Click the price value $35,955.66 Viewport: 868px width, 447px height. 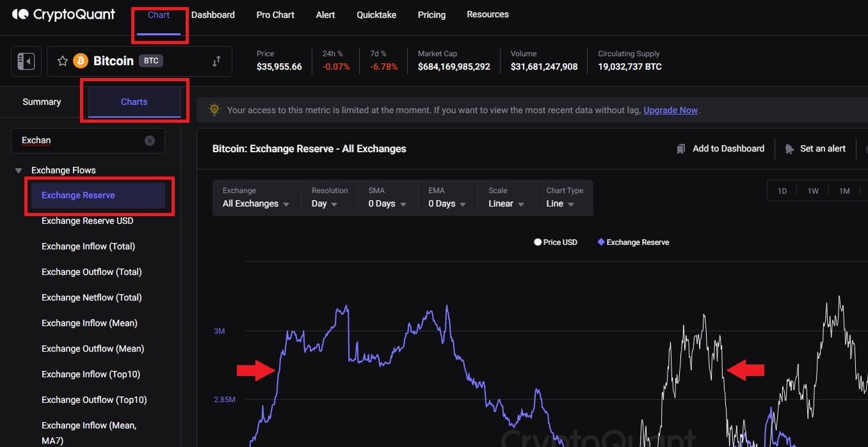[x=279, y=67]
